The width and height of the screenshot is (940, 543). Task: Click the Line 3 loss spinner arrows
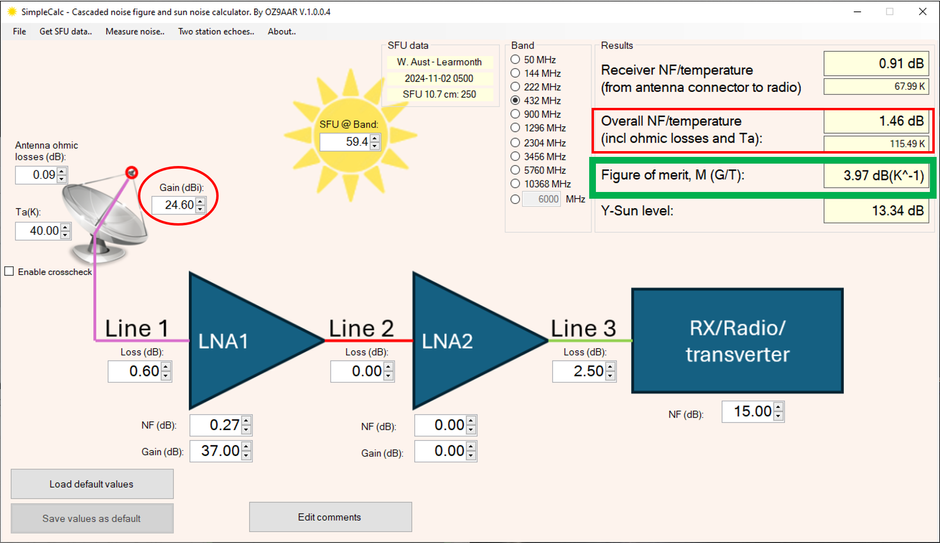(x=611, y=371)
